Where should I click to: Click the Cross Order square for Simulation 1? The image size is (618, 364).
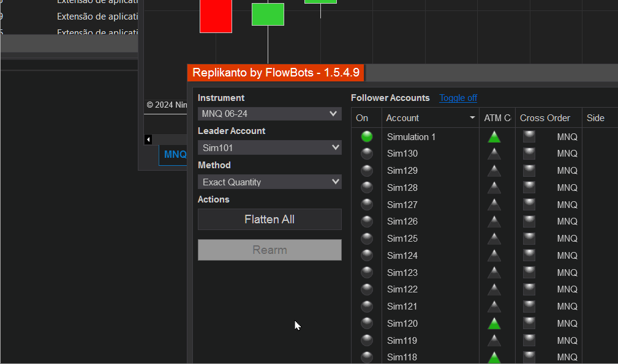(529, 137)
